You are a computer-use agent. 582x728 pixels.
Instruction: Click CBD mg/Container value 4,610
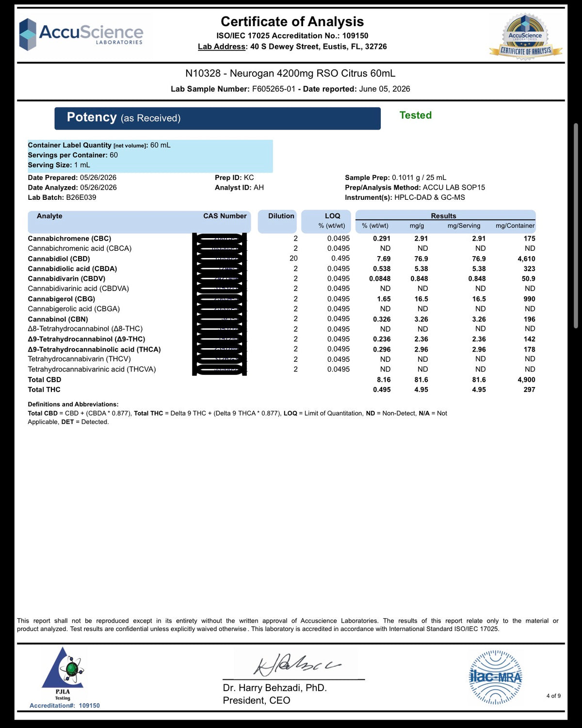coord(526,259)
